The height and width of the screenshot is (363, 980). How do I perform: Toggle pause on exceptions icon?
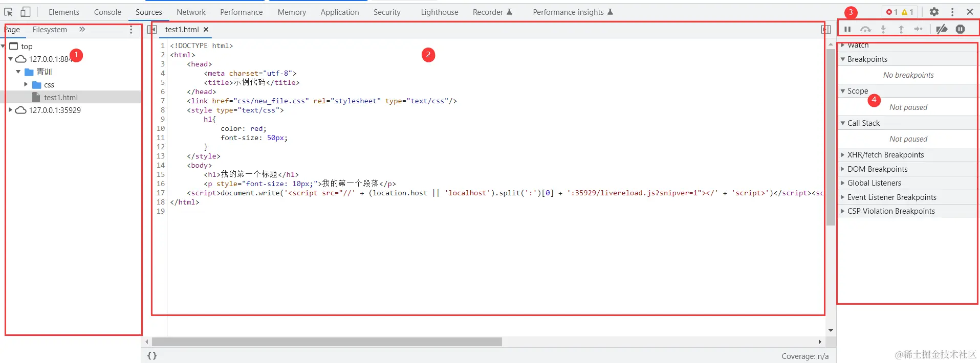click(x=960, y=29)
